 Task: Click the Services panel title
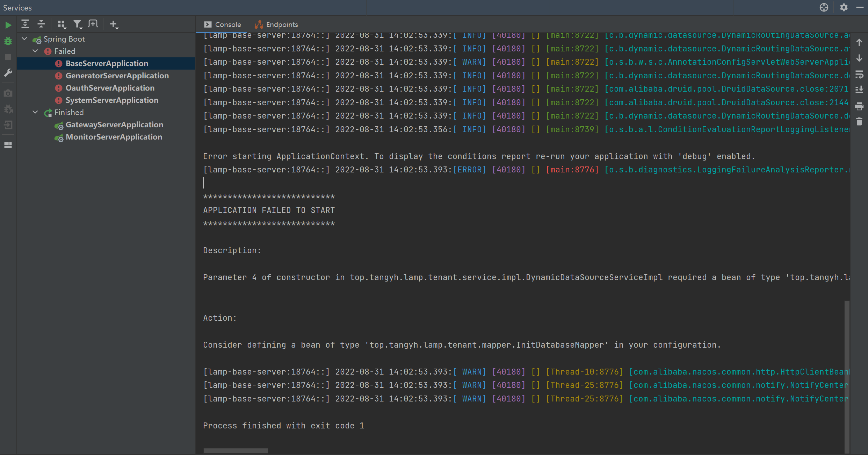[x=17, y=8]
